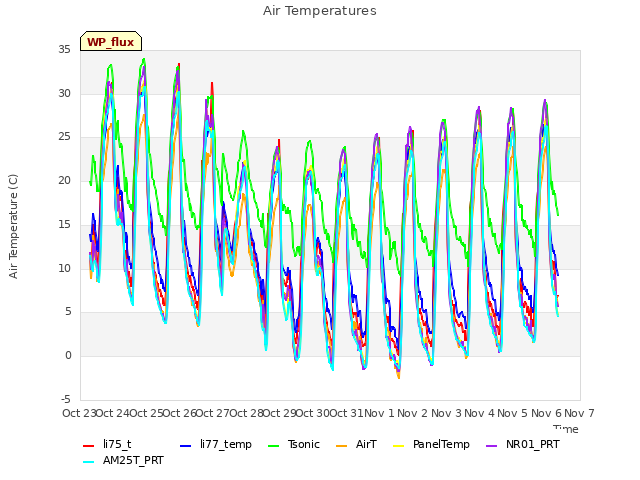Click the 0 y-axis tick label
This screenshot has height=480, width=640.
pyautogui.click(x=68, y=356)
